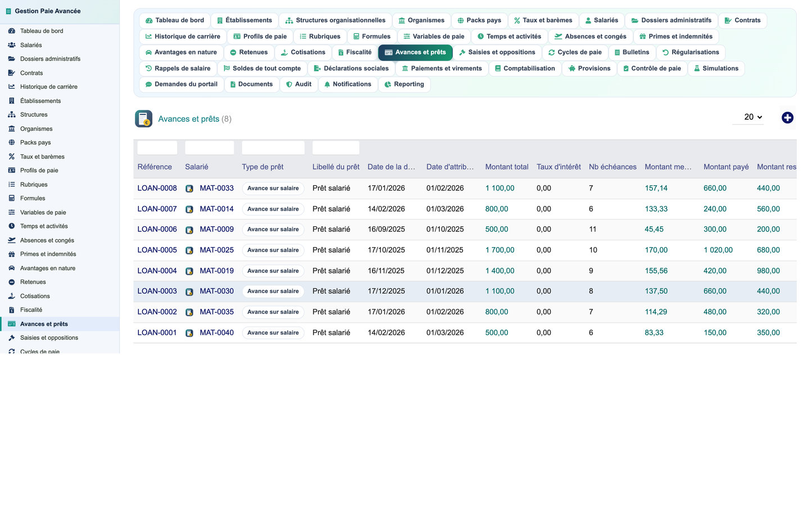The image size is (812, 507).
Task: Open Déclarations sociales tab
Action: point(351,68)
